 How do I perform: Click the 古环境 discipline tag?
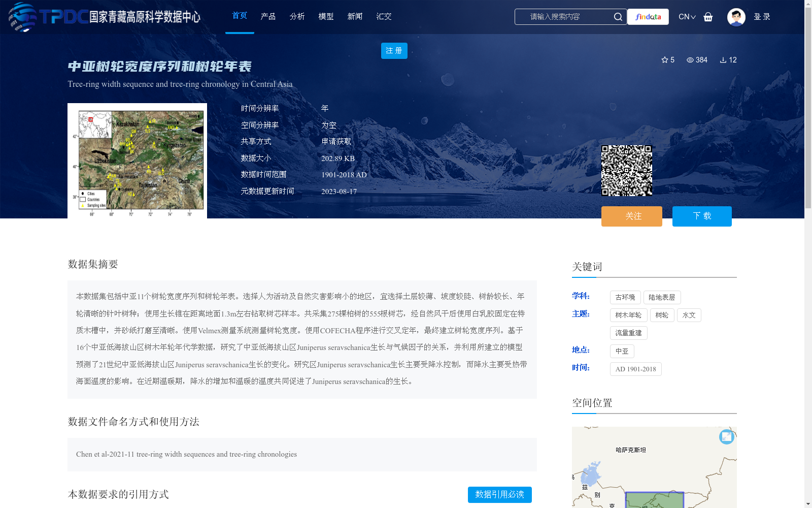point(625,298)
